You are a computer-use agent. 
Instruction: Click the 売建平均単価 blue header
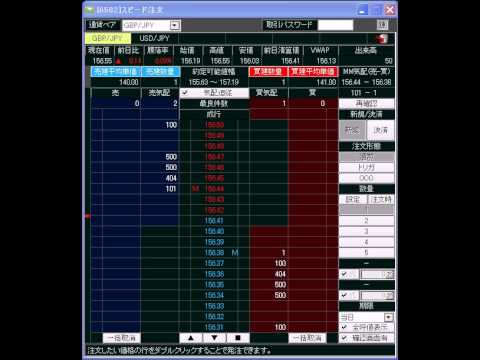point(116,71)
